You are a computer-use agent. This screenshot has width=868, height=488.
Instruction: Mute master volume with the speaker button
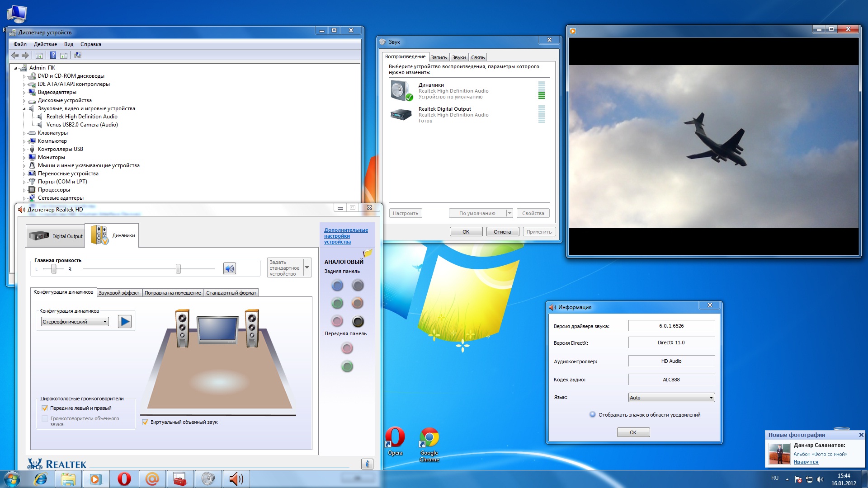point(230,269)
